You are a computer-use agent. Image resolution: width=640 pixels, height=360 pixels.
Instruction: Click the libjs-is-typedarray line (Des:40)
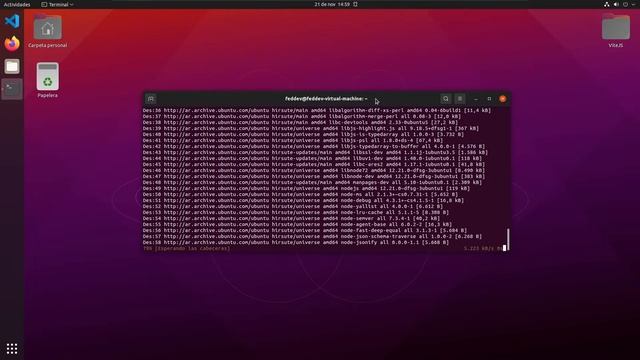303,134
